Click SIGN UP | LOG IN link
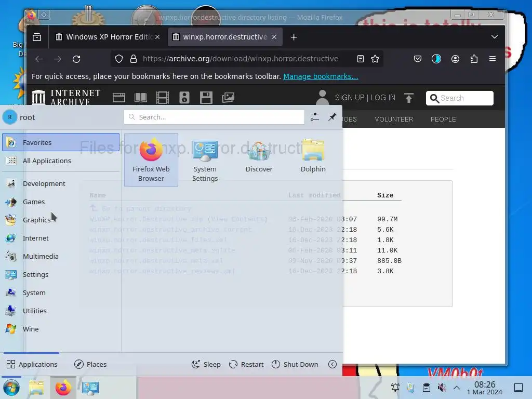This screenshot has height=399, width=532. coord(365,98)
